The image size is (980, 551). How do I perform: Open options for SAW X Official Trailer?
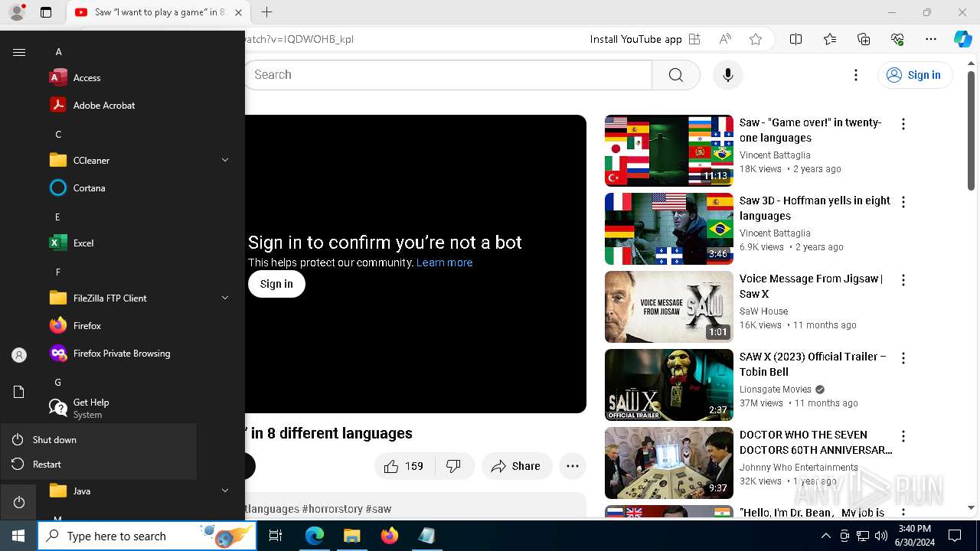click(x=903, y=358)
